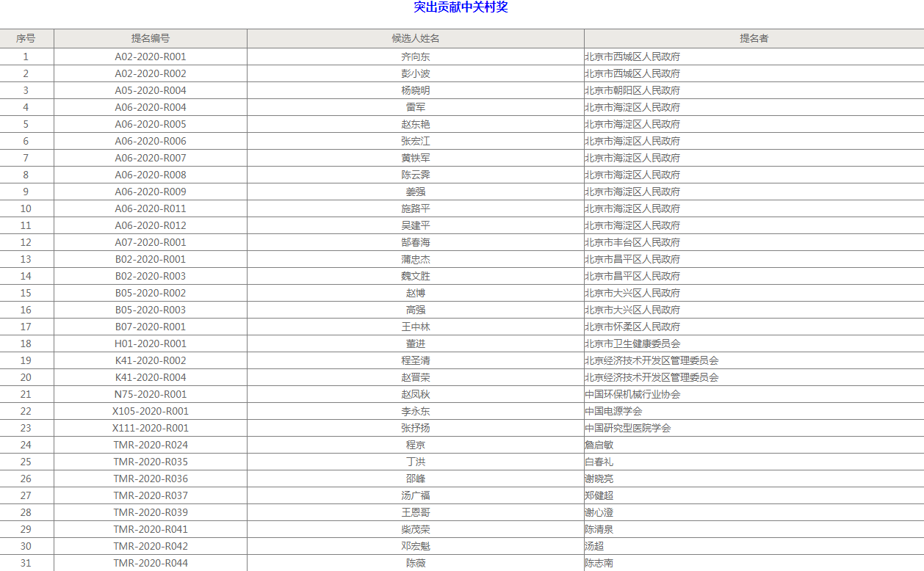This screenshot has height=571, width=924.
Task: Click the cell A06-2020-R004
Action: point(151,107)
